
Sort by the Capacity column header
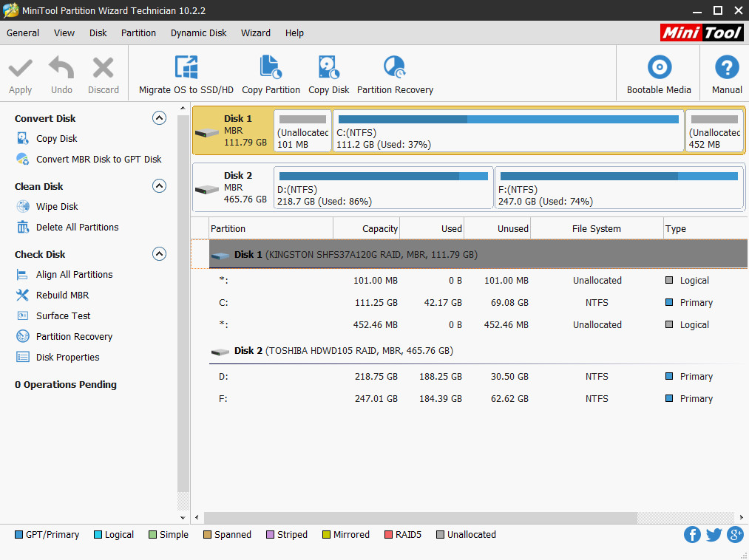click(x=367, y=229)
